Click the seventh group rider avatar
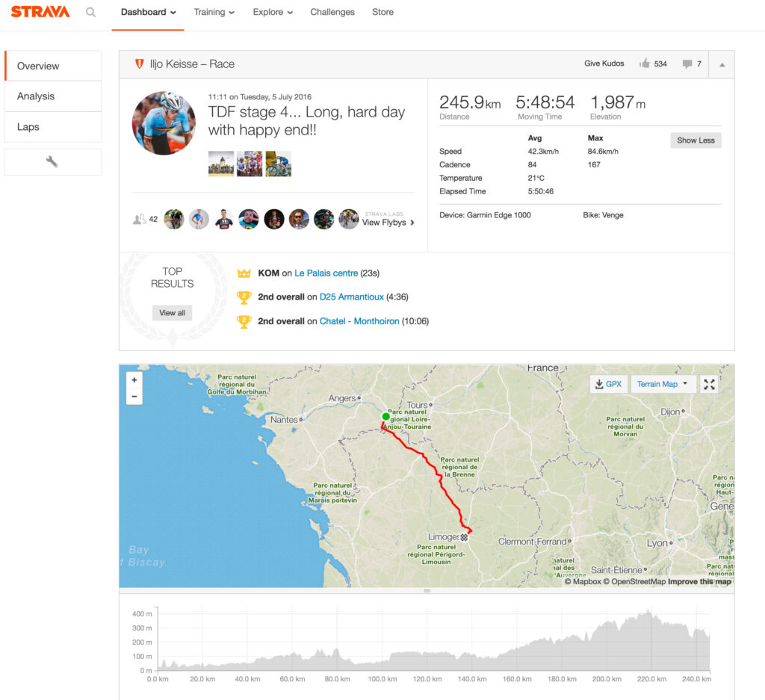 point(324,219)
